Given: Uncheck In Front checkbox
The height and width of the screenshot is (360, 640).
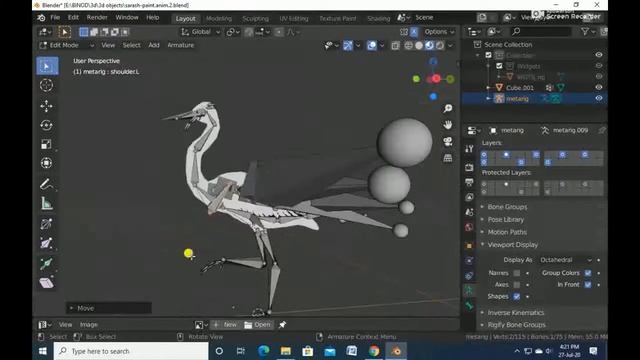Looking at the screenshot, I should (588, 284).
